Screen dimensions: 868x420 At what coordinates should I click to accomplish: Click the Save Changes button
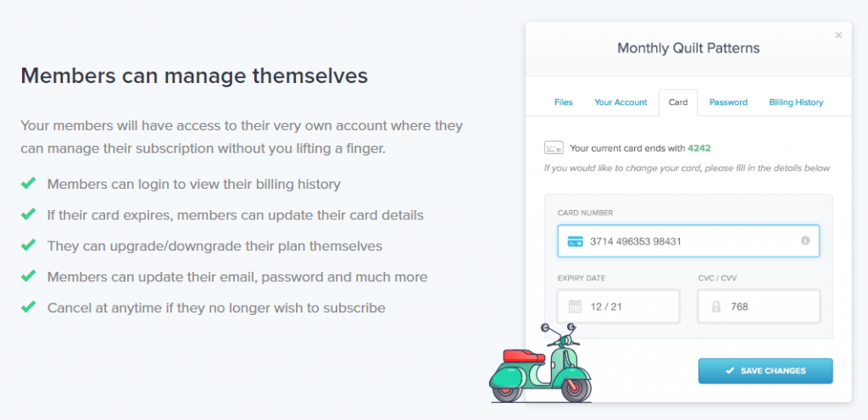point(765,371)
